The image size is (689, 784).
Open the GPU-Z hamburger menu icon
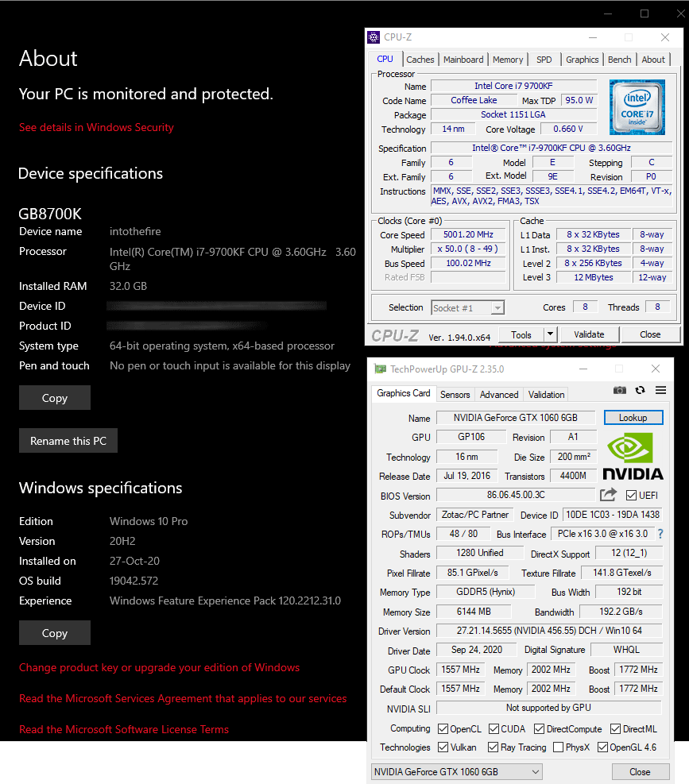pos(660,390)
